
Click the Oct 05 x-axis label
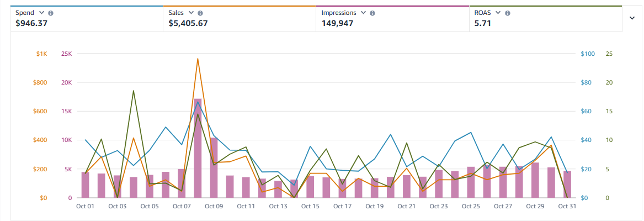(x=150, y=206)
